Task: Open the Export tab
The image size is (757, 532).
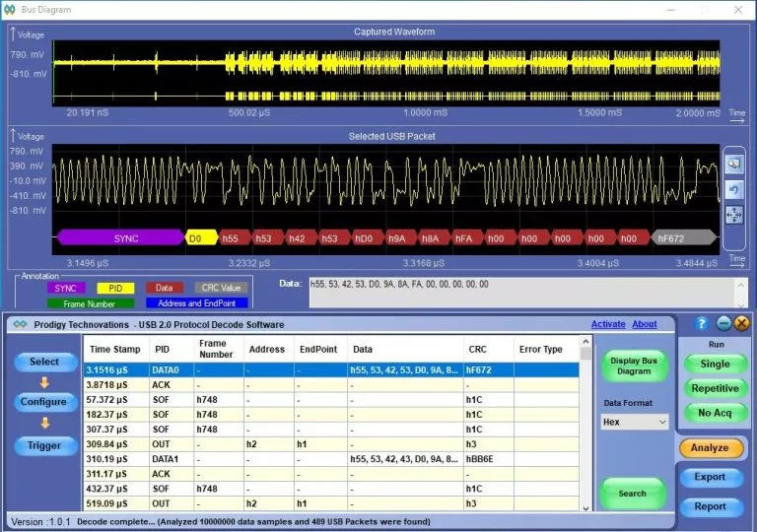Action: (x=710, y=477)
